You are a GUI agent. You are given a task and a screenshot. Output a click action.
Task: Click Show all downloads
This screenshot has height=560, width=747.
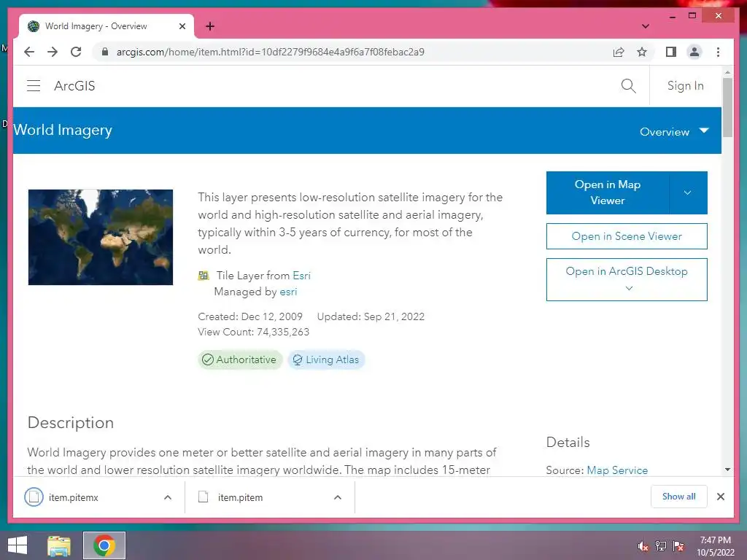pos(679,497)
